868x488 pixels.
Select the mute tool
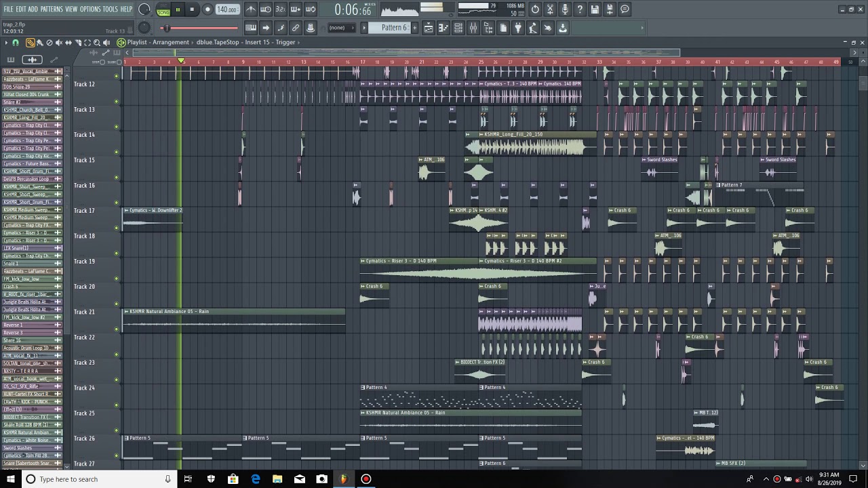coord(59,43)
